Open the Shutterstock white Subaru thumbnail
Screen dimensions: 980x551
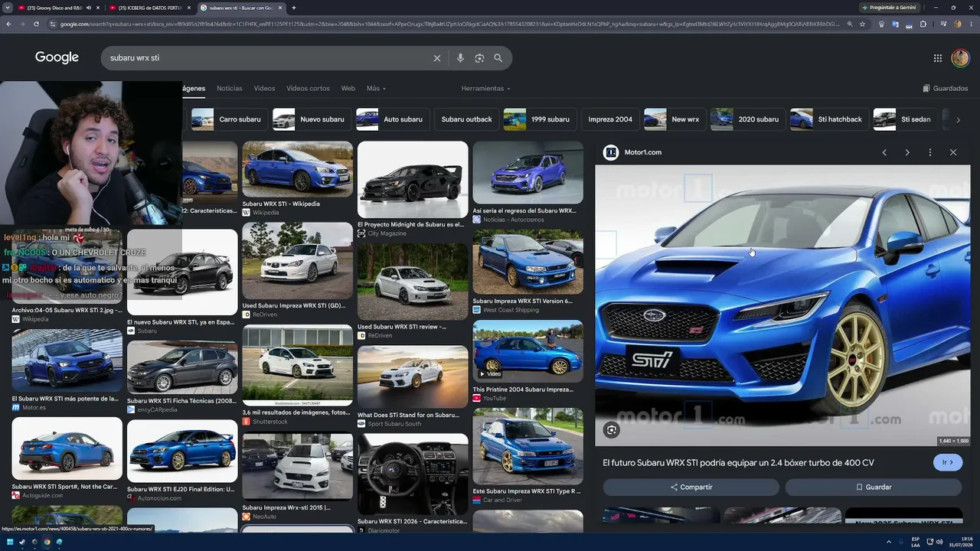coord(298,366)
